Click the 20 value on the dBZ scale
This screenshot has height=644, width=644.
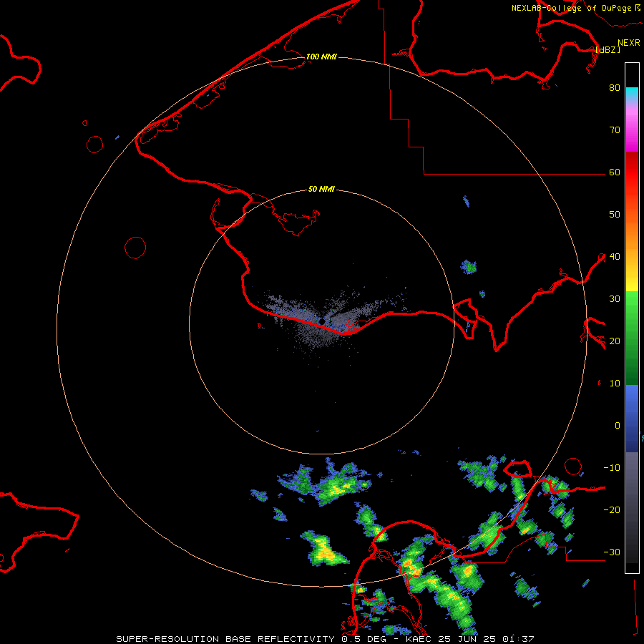(x=615, y=341)
